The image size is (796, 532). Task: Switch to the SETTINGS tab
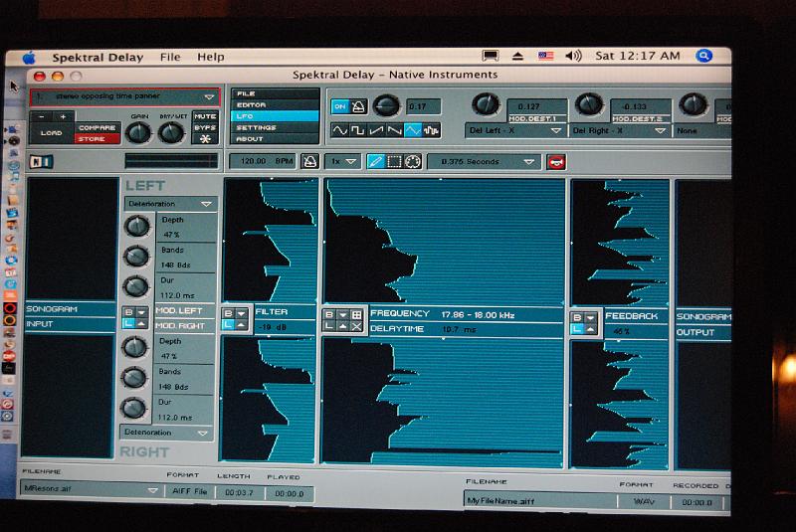[257, 127]
